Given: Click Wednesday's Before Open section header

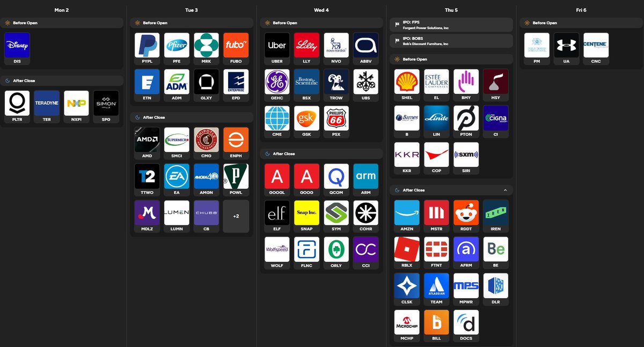Looking at the screenshot, I should [321, 23].
